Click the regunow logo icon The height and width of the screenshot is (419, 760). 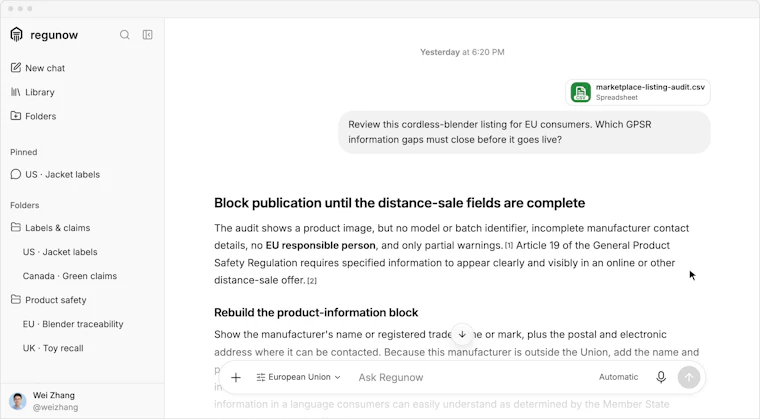tap(16, 34)
